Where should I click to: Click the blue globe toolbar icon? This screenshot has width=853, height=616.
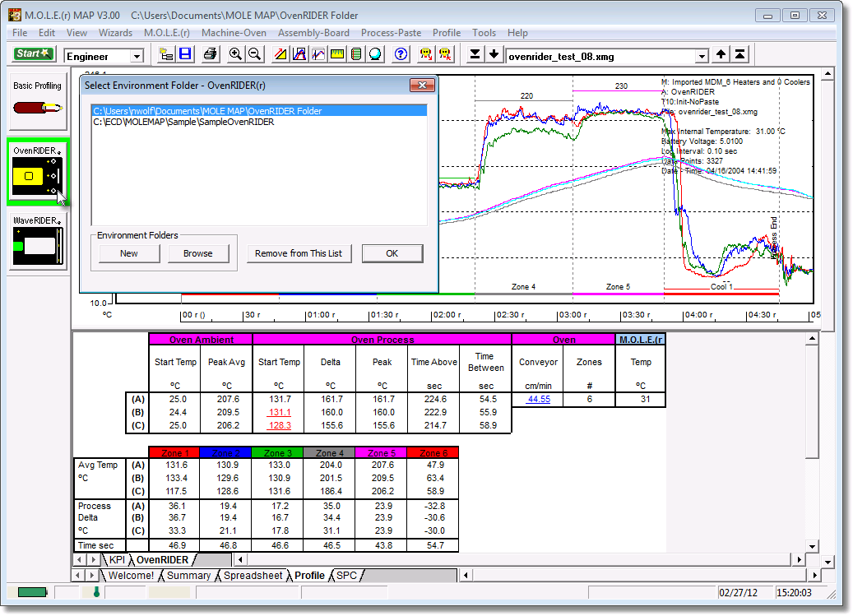[x=375, y=54]
